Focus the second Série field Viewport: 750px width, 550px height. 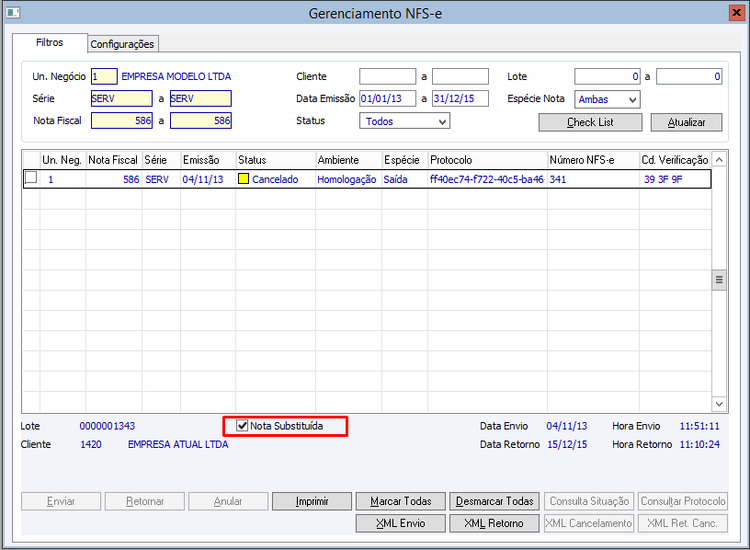(x=201, y=99)
